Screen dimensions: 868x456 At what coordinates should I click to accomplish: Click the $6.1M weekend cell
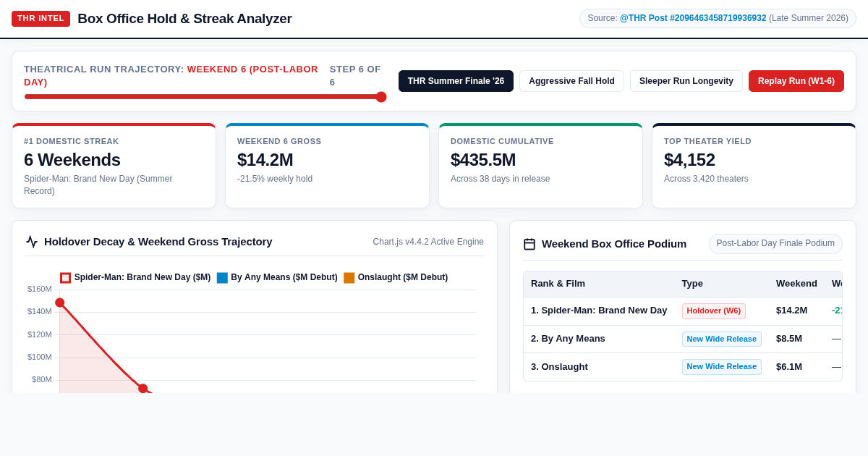coord(789,367)
